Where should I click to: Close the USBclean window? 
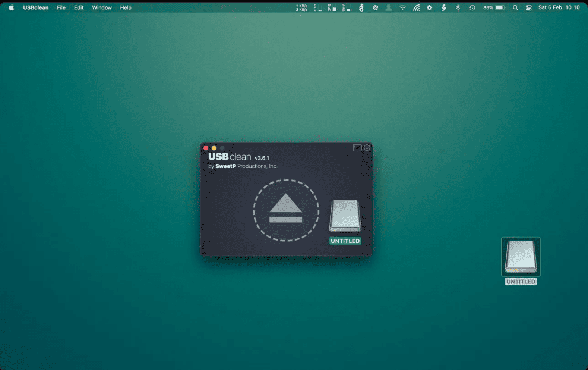[206, 148]
